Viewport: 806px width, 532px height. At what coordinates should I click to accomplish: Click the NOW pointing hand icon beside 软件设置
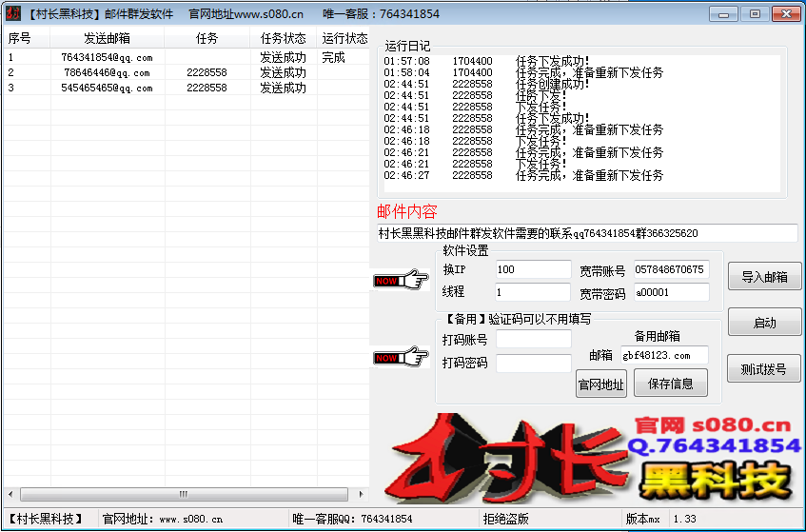coord(401,280)
